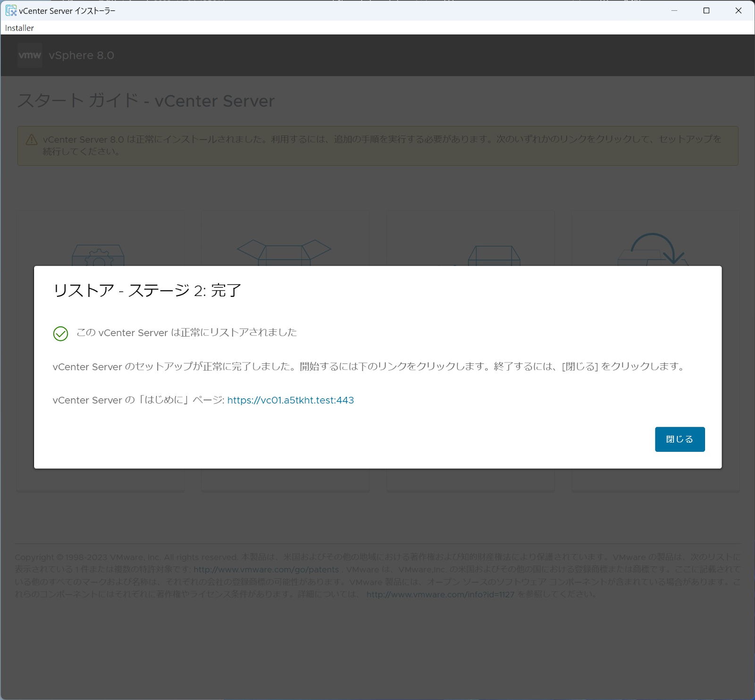Screen dimensions: 755x700
Task: Open the https://vc01.a5tkht.test:443 link
Action: (x=290, y=400)
